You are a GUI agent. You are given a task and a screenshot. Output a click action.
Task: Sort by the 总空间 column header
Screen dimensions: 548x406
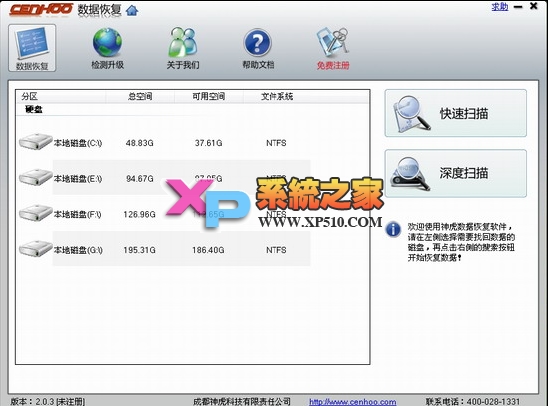tap(140, 96)
